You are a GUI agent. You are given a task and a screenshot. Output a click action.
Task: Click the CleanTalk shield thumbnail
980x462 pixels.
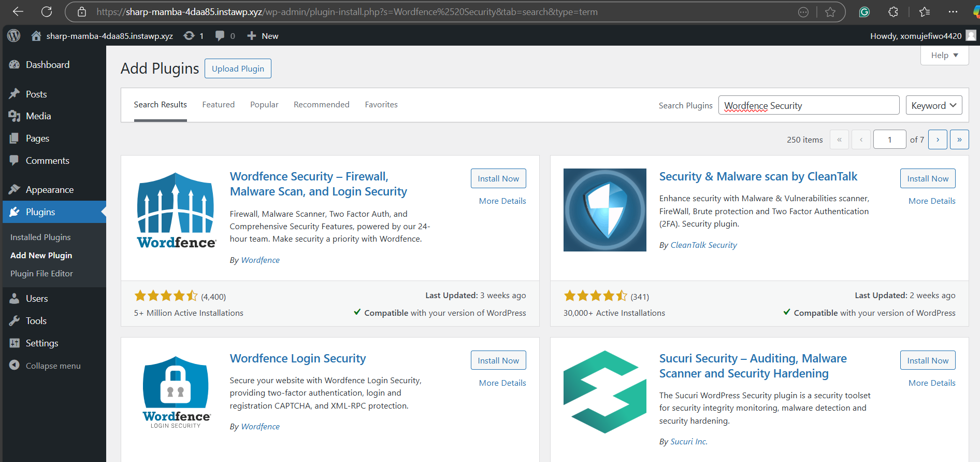pyautogui.click(x=605, y=210)
